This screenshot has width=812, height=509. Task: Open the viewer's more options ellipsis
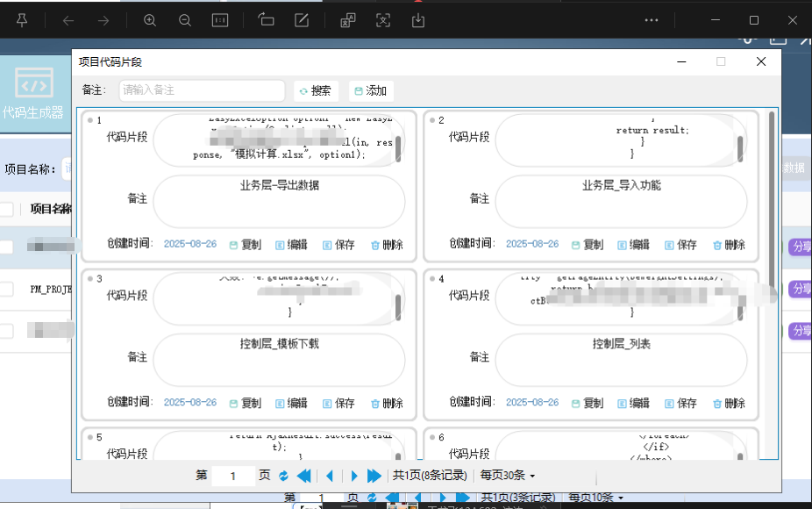651,20
